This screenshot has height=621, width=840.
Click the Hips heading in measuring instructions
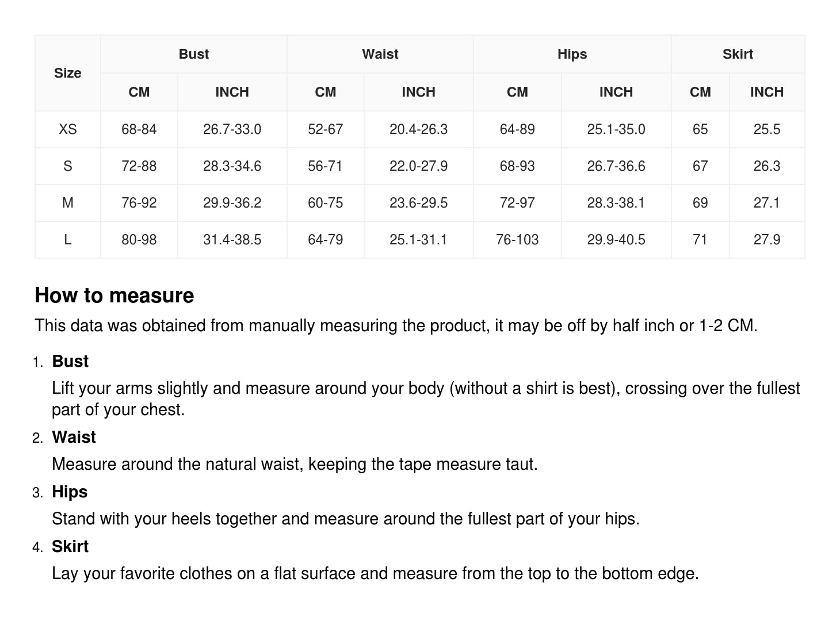point(70,492)
